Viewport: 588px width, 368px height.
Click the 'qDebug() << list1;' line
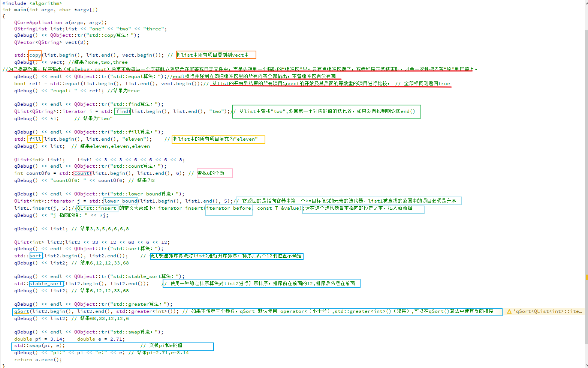click(41, 229)
